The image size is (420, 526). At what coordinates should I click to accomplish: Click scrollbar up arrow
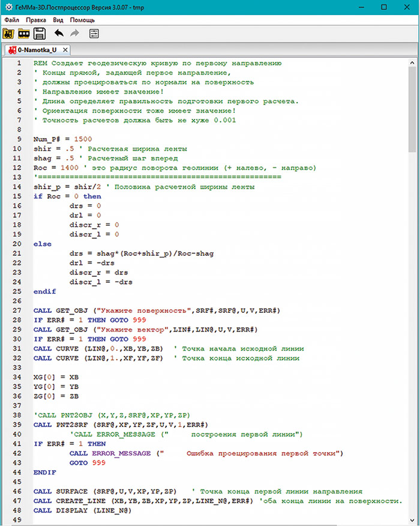click(x=412, y=62)
